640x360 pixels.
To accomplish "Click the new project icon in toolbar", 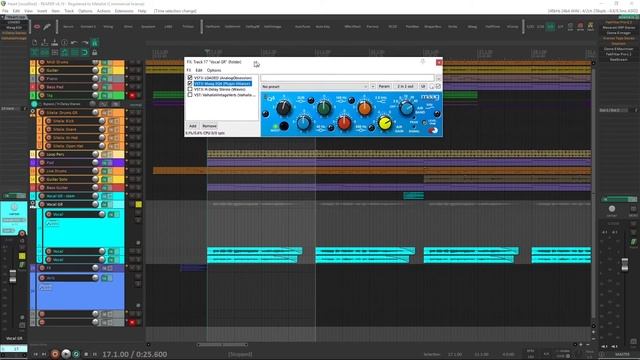I will click(x=35, y=42).
